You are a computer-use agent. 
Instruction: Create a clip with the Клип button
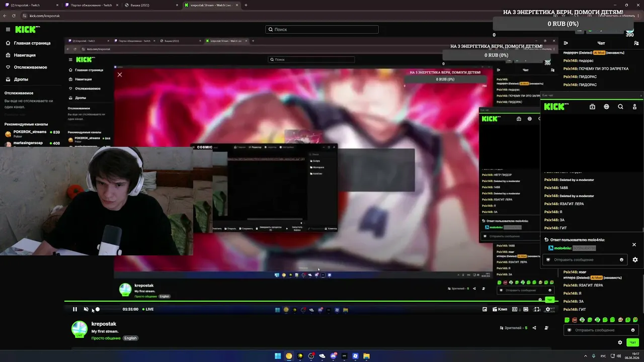tap(500, 309)
